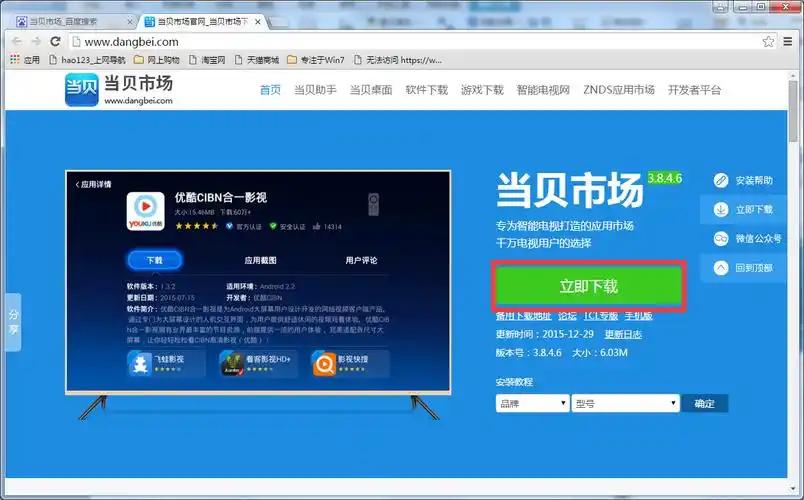Open the 专注于Win7 bookmark folder
The height and width of the screenshot is (500, 804).
[316, 60]
